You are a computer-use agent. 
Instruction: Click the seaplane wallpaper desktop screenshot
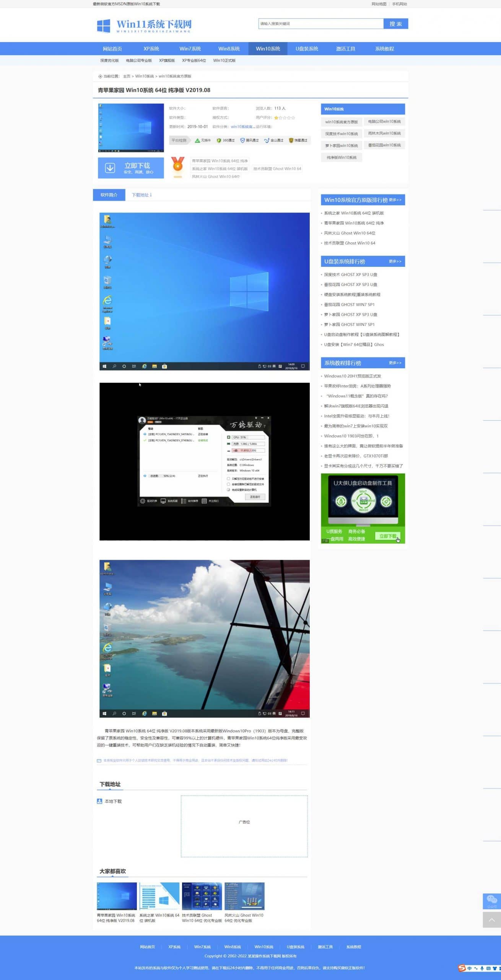(205, 639)
